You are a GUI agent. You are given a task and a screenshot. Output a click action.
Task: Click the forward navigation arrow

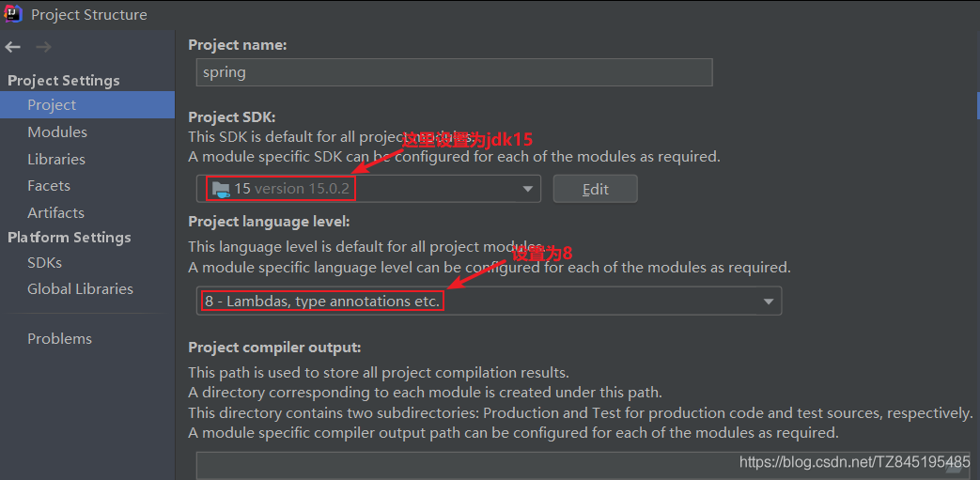click(x=43, y=47)
